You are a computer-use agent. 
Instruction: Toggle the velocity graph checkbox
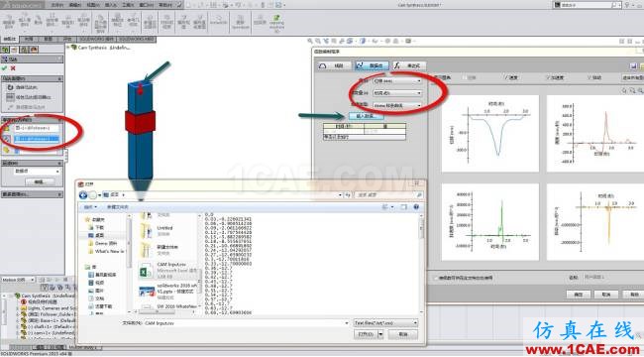[x=507, y=77]
